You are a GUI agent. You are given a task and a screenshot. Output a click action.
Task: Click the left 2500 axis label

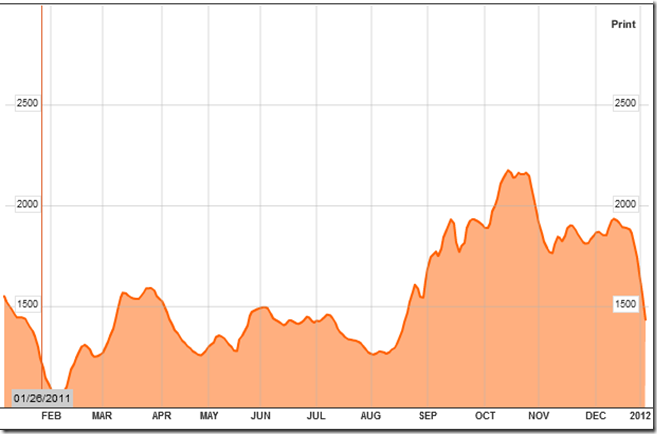tap(27, 103)
